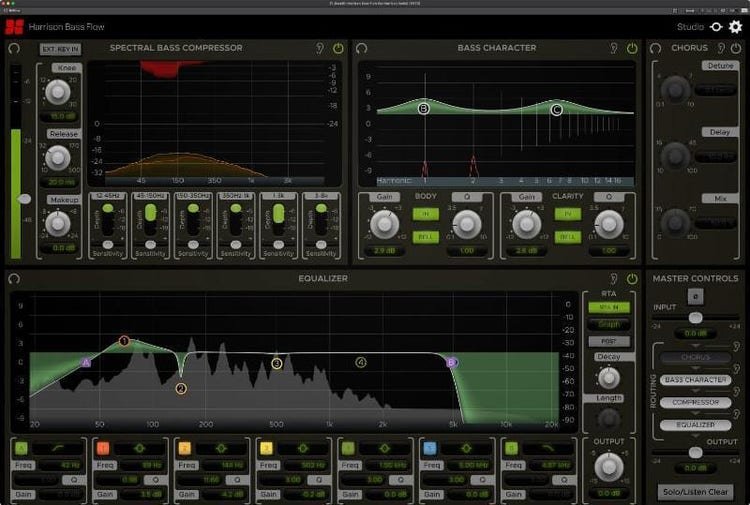Image resolution: width=750 pixels, height=505 pixels.
Task: Click the Solo/Listen Clear button
Action: (x=695, y=492)
